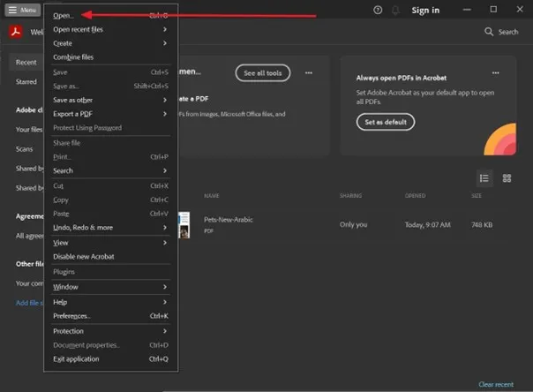
Task: Select Disable new Acrobat menu entry
Action: pos(83,256)
